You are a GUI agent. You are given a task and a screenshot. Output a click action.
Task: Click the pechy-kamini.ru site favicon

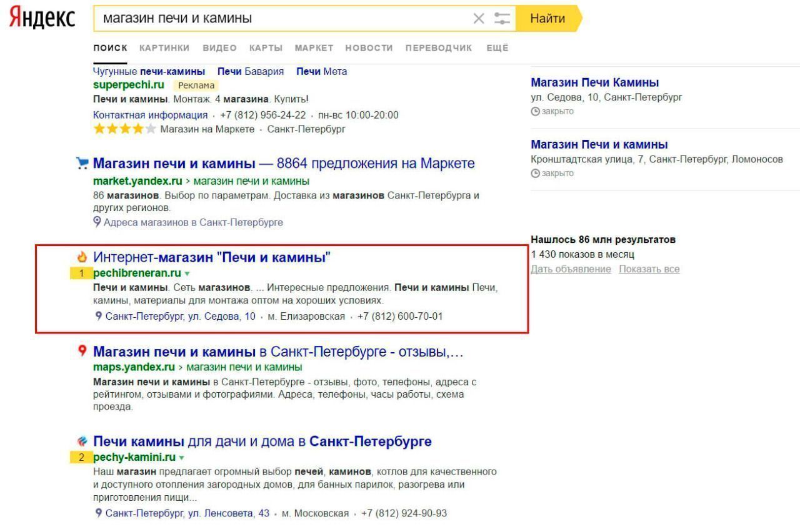[x=82, y=441]
